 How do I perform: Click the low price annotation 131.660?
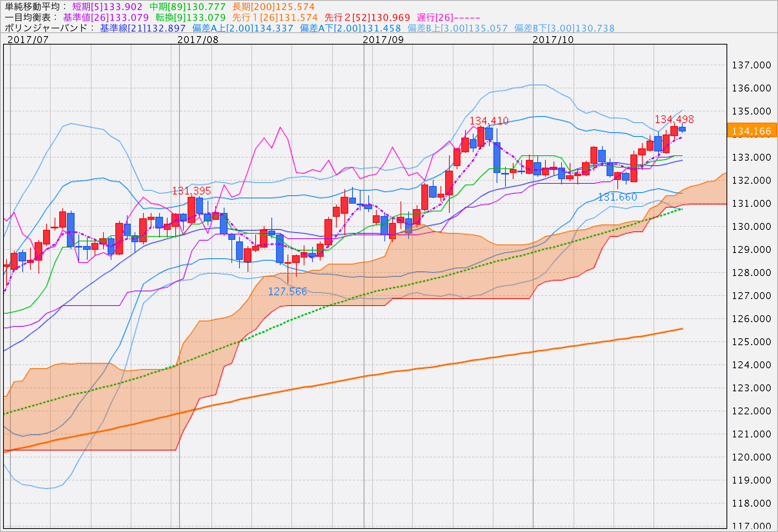617,197
